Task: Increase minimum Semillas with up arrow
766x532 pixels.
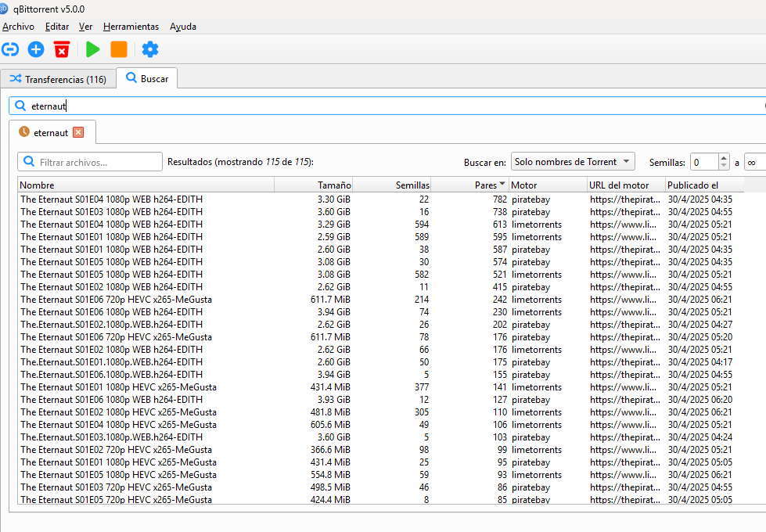Action: pos(724,158)
